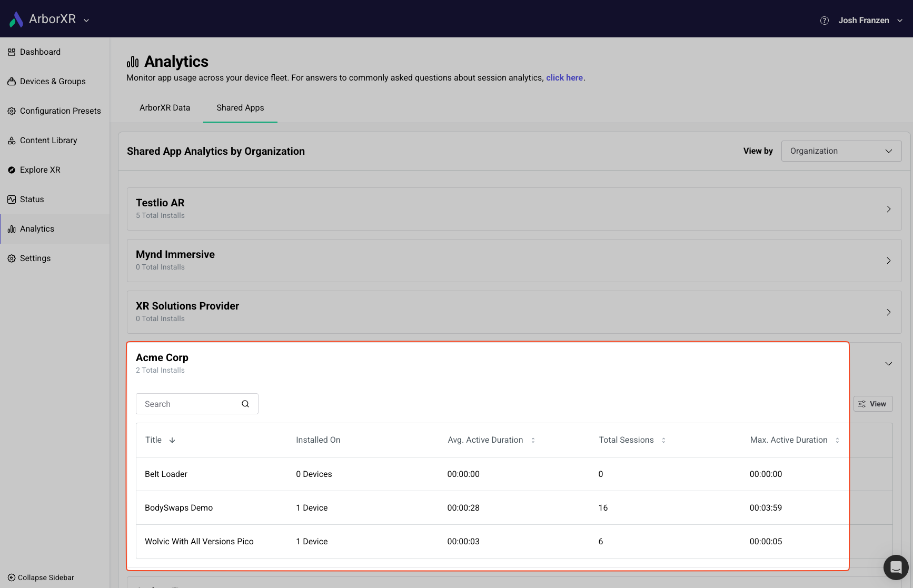Click the ArborXR logo icon

16,19
